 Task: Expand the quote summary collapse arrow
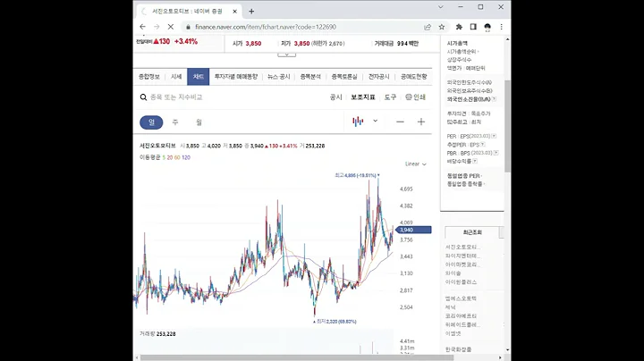(287, 55)
